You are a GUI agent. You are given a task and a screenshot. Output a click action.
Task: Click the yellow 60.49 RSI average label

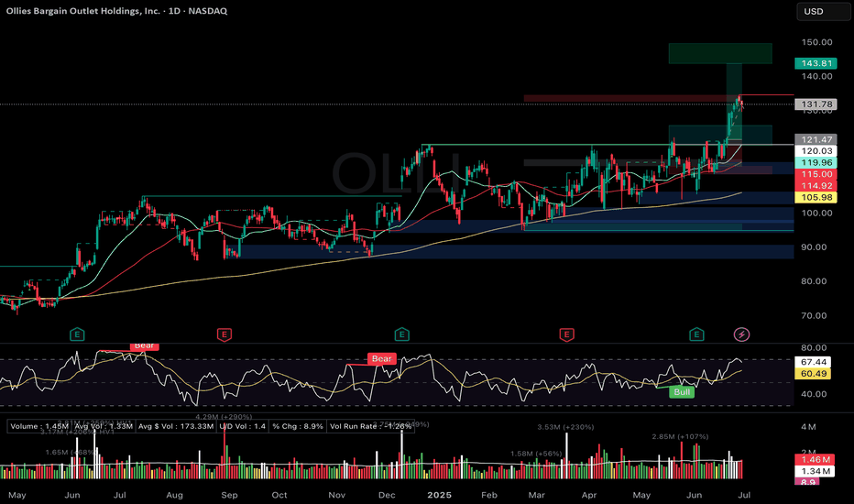click(x=813, y=373)
